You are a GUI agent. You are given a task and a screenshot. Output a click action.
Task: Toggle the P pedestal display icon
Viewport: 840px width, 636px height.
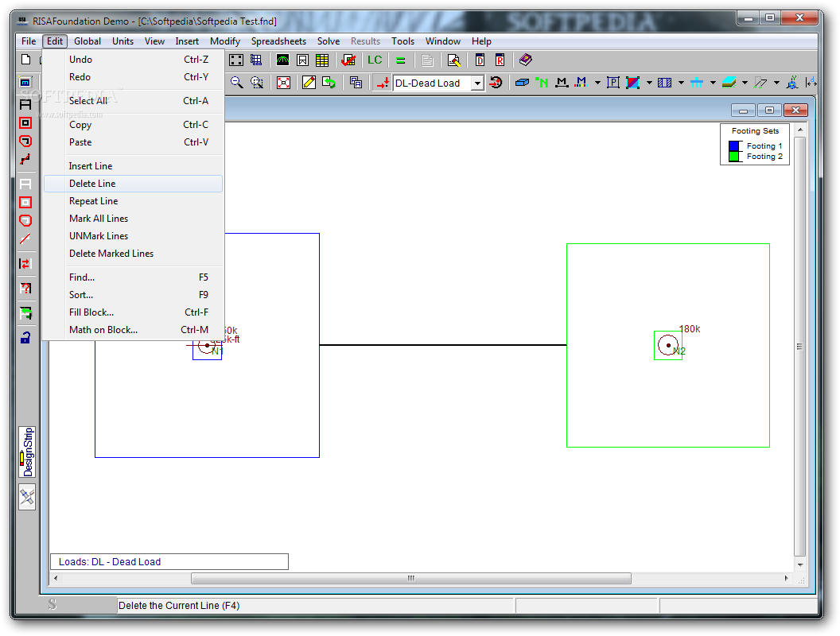(x=613, y=83)
